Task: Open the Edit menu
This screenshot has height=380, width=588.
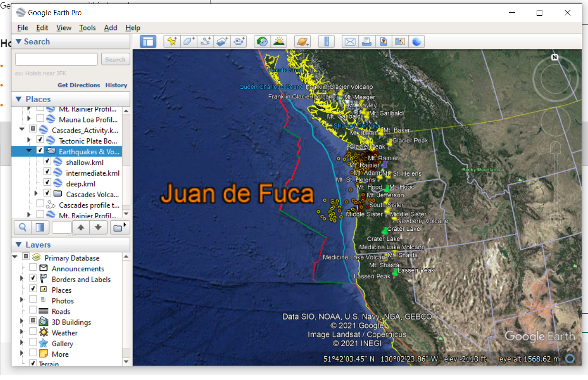Action: click(x=42, y=28)
